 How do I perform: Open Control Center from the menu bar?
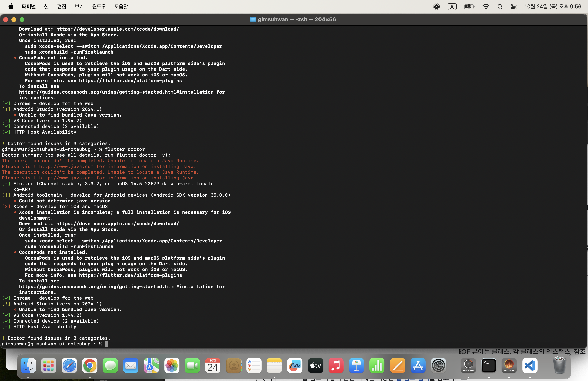514,7
